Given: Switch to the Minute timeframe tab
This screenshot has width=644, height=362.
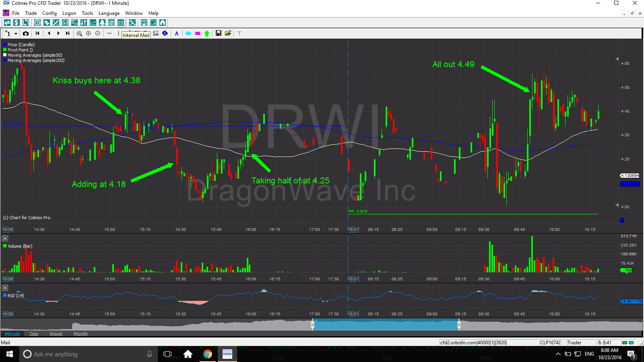Looking at the screenshot, I should (x=12, y=334).
